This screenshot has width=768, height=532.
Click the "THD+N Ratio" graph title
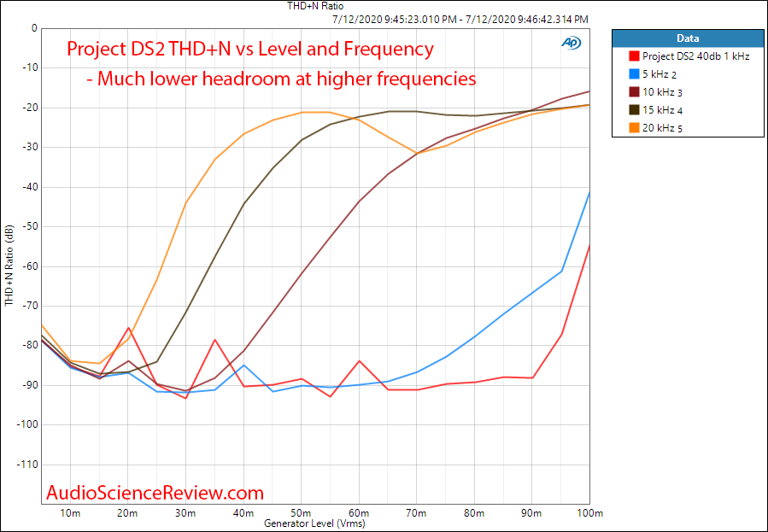tap(315, 6)
